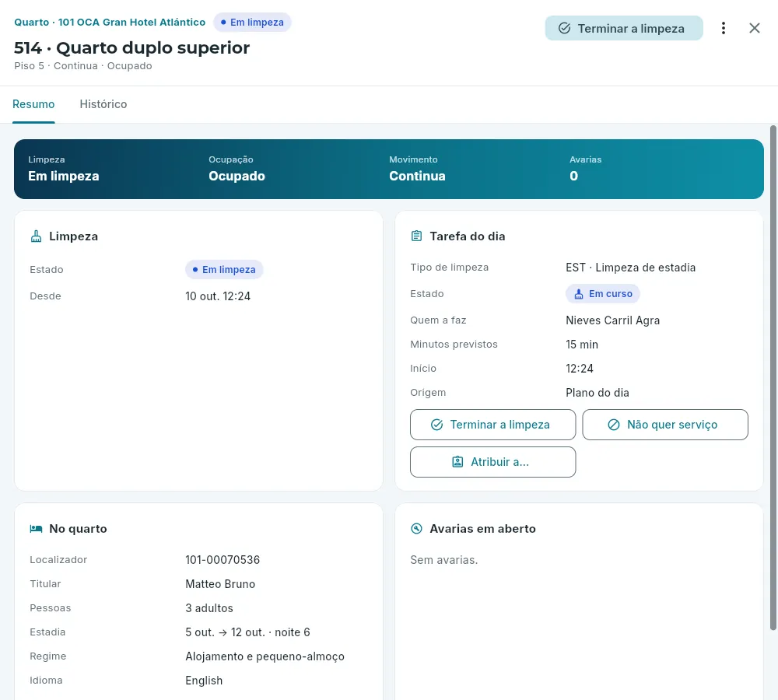
Task: Click EST · Limpeza de estadia text
Action: click(631, 268)
